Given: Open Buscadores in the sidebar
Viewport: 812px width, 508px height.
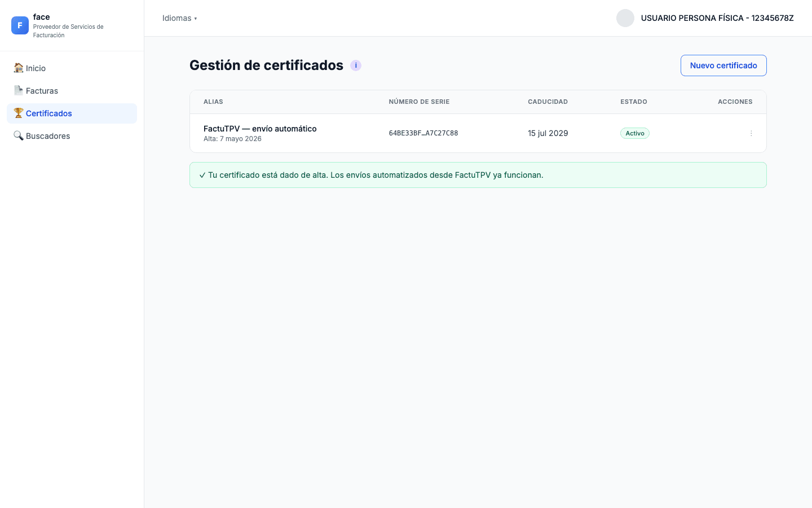Looking at the screenshot, I should click(72, 136).
